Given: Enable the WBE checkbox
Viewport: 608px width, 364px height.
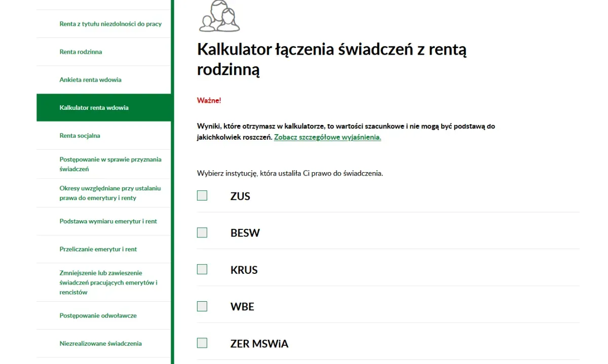Looking at the screenshot, I should pyautogui.click(x=202, y=306).
